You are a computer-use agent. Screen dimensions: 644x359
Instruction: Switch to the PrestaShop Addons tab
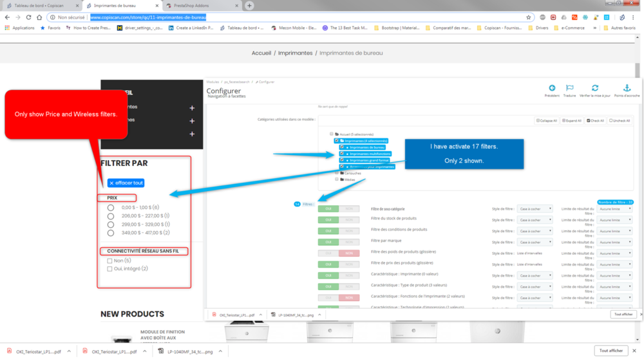(191, 6)
